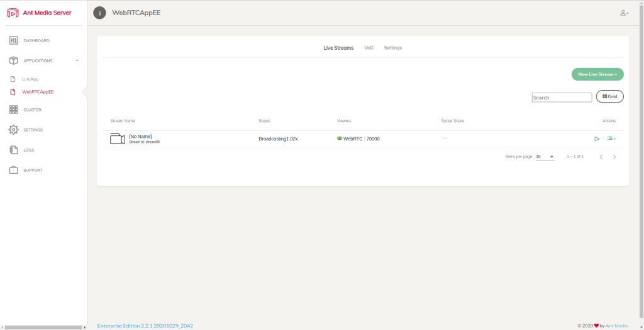Screen dimensions: 644x330
Task: Select WebRTCAppEE in the sidebar
Action: coord(38,92)
